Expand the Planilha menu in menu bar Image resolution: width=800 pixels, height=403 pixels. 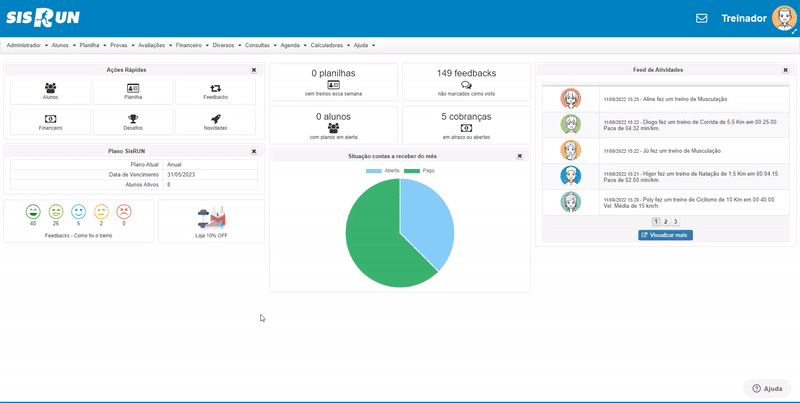(x=93, y=45)
